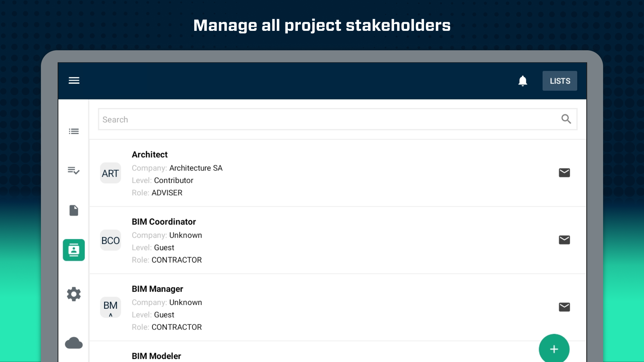Add a new stakeholder with plus button
The height and width of the screenshot is (362, 644).
point(554,349)
